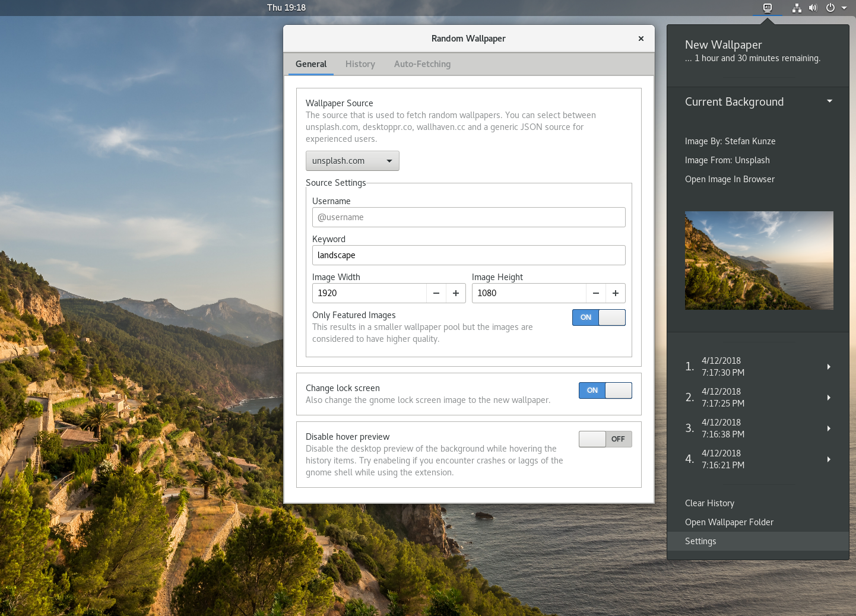The width and height of the screenshot is (856, 616).
Task: Turn off Change lock screen switch
Action: click(x=605, y=390)
